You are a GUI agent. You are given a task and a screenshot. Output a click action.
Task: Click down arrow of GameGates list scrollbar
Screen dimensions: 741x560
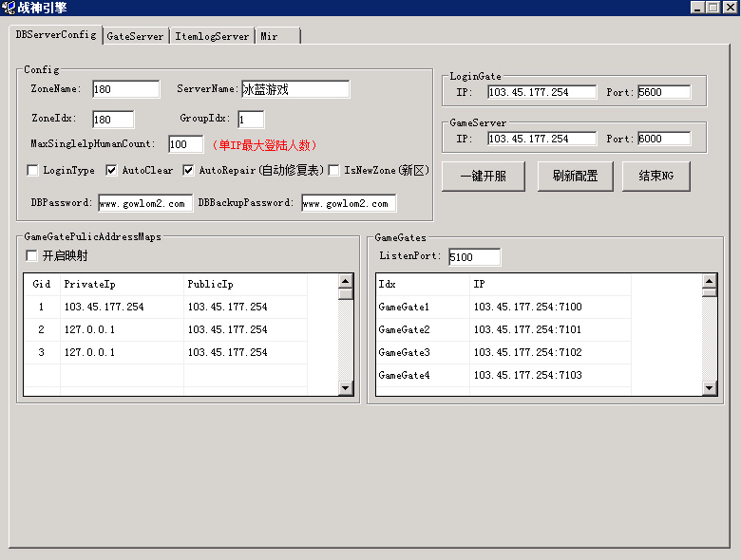coord(709,388)
